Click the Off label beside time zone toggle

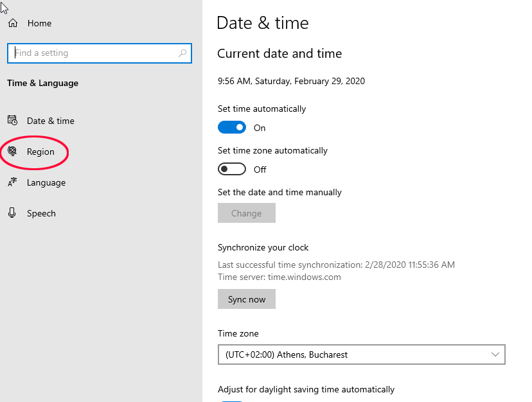(x=260, y=170)
